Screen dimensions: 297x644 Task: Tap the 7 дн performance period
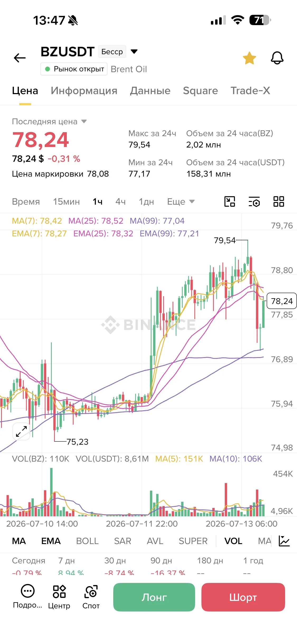[x=67, y=560]
